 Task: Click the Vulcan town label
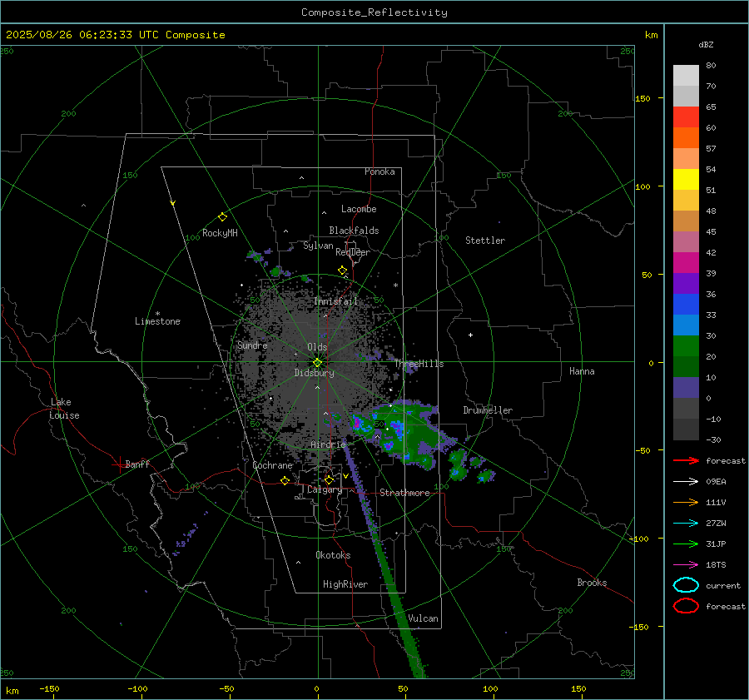coord(423,618)
